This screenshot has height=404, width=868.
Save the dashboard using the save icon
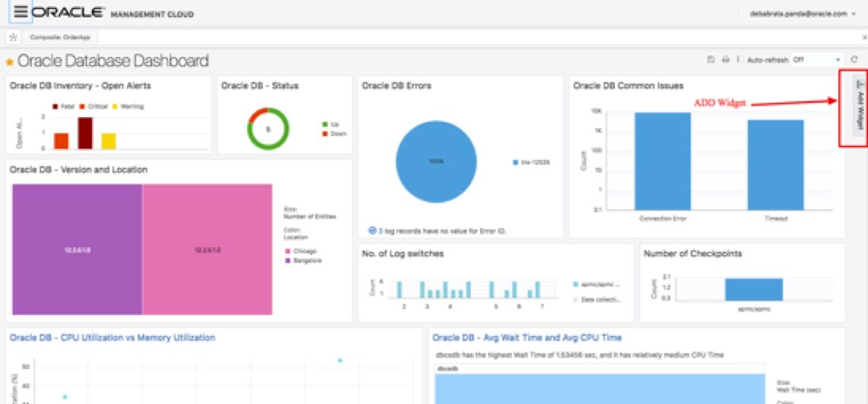[711, 60]
